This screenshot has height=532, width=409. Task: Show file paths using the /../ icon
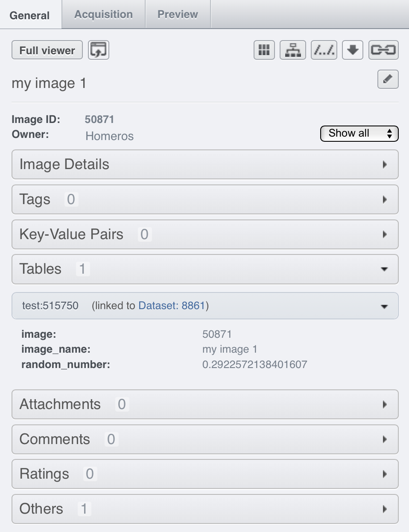(x=324, y=50)
